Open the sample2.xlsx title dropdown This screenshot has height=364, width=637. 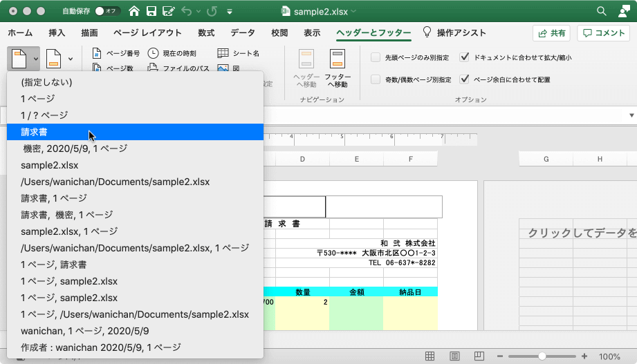pyautogui.click(x=353, y=11)
